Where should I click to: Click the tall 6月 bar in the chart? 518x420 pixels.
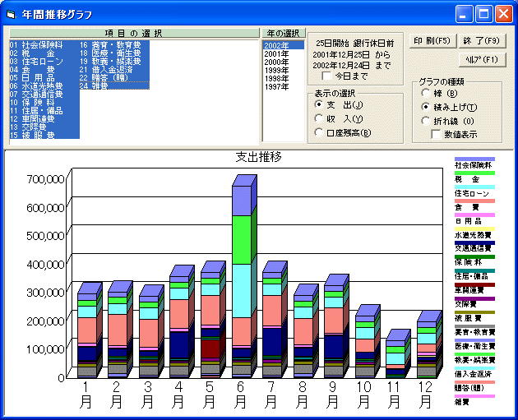240,279
